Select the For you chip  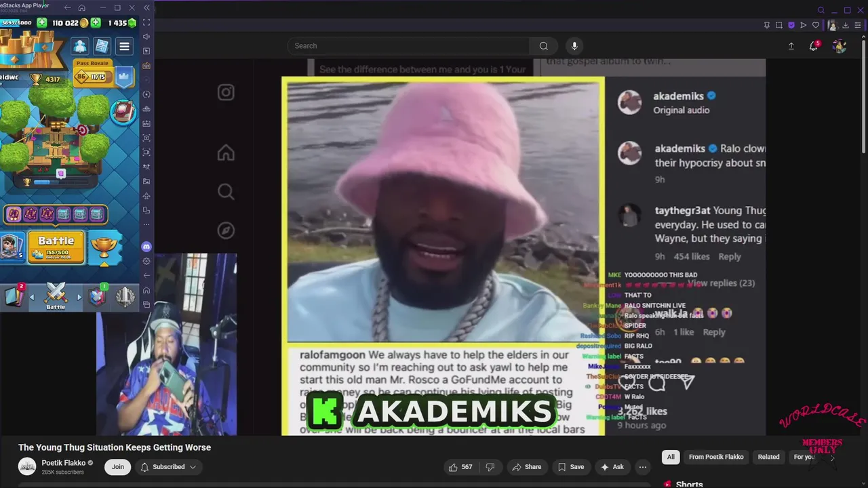(x=804, y=457)
